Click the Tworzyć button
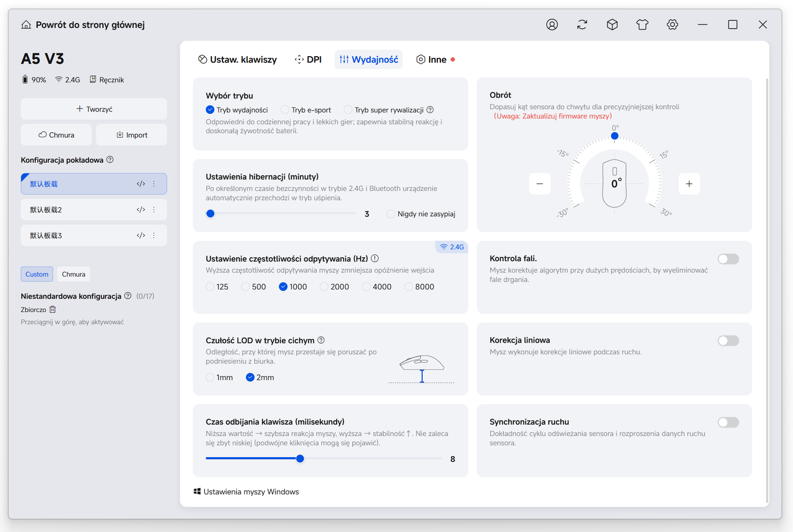Viewport: 793px width, 532px height. pyautogui.click(x=94, y=109)
